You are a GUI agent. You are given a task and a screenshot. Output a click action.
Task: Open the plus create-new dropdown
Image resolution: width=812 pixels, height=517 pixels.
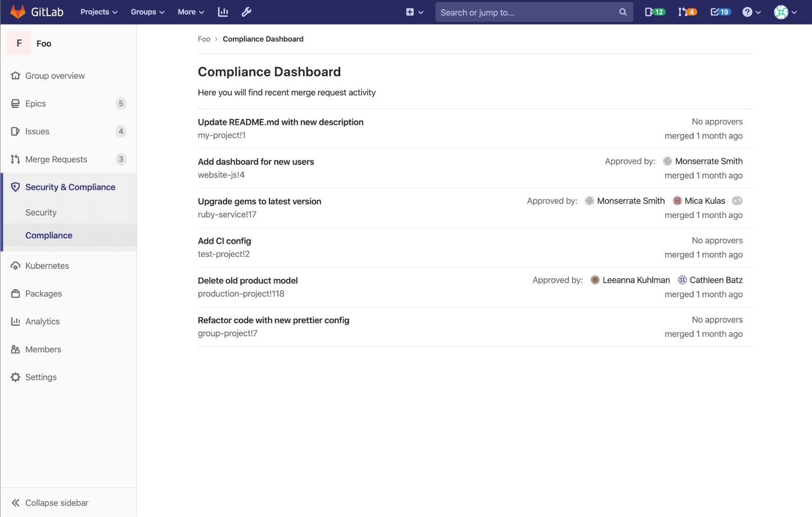[x=415, y=12]
